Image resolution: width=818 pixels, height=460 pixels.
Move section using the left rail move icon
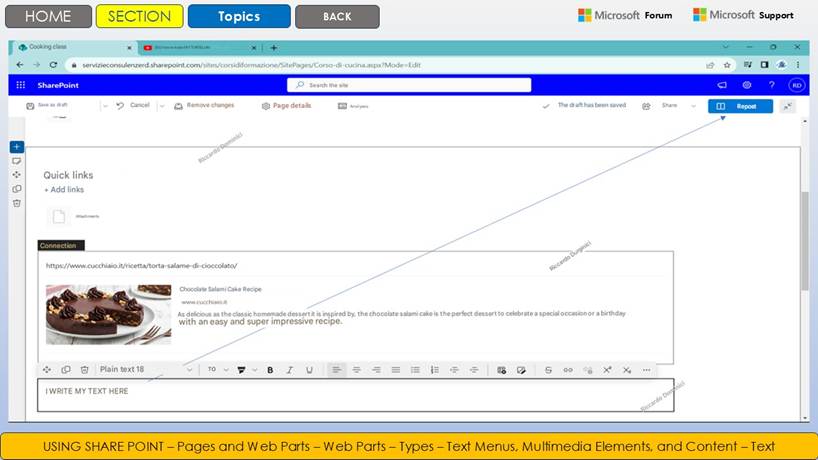tap(17, 175)
